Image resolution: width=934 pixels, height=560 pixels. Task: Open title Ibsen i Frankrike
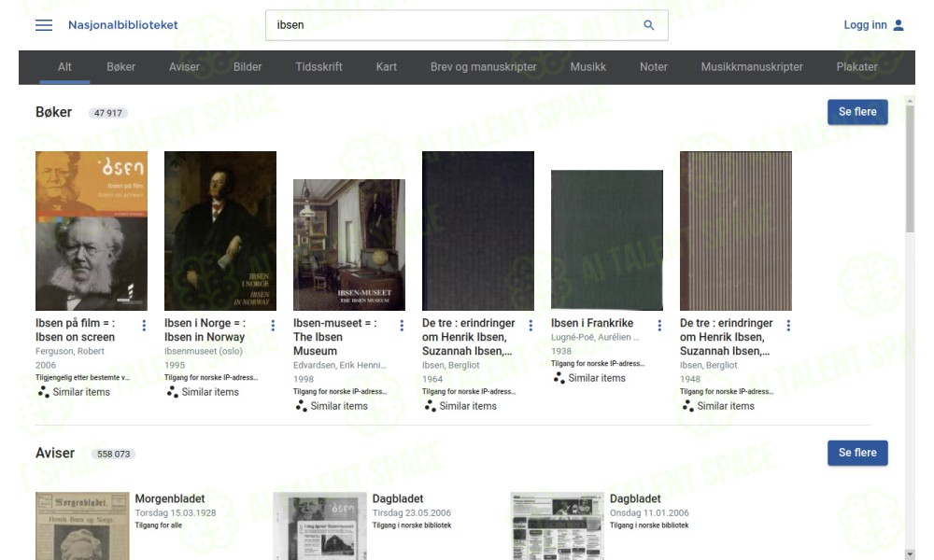592,323
